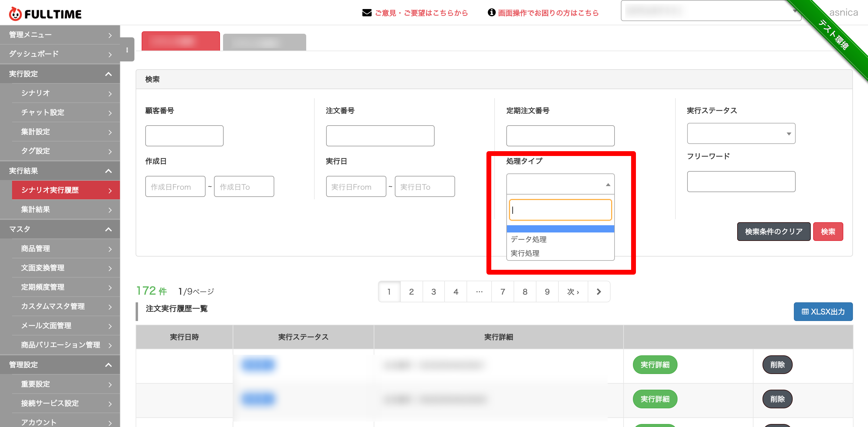This screenshot has height=427, width=868.
Task: Open 重要設定 in the sidebar
Action: point(66,384)
